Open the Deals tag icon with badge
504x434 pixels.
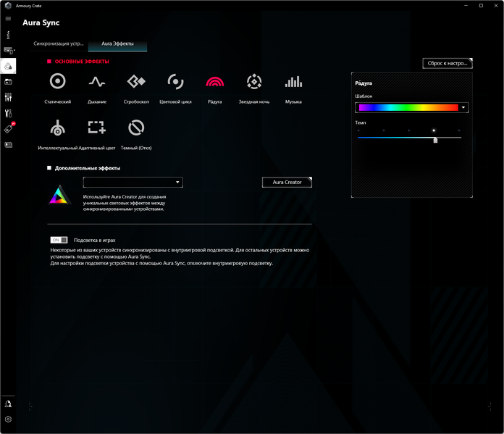click(x=9, y=128)
